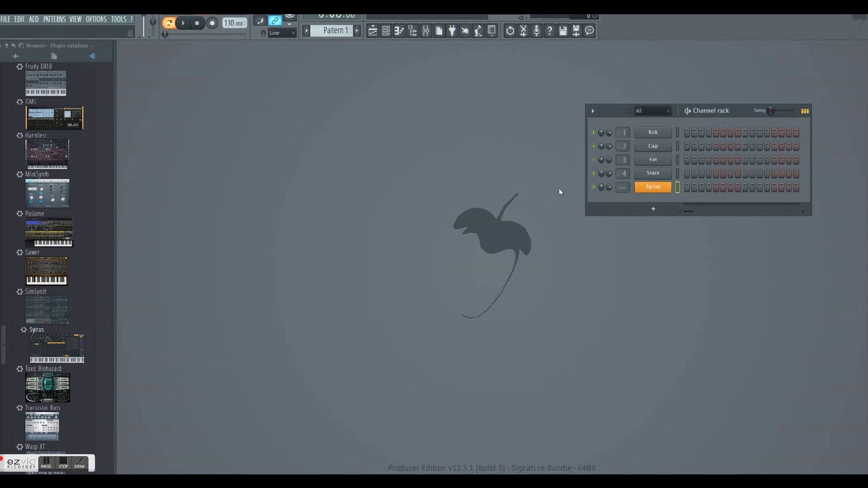This screenshot has width=868, height=488.
Task: Open the ADD menu
Action: [x=34, y=19]
